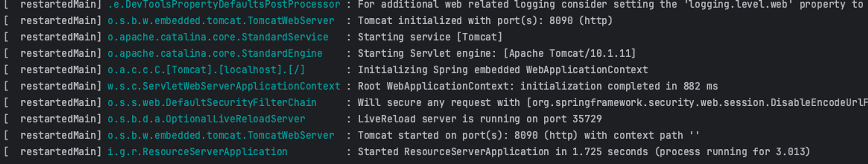Click the 'Starting service [Tomcat]' message
Screen dimensions: 868x164
430,37
